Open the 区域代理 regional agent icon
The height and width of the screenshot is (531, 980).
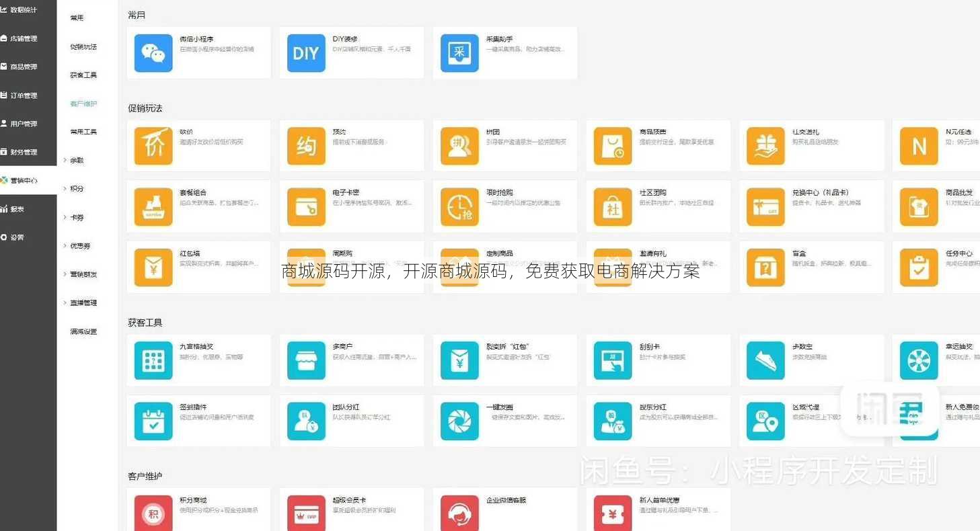[765, 421]
